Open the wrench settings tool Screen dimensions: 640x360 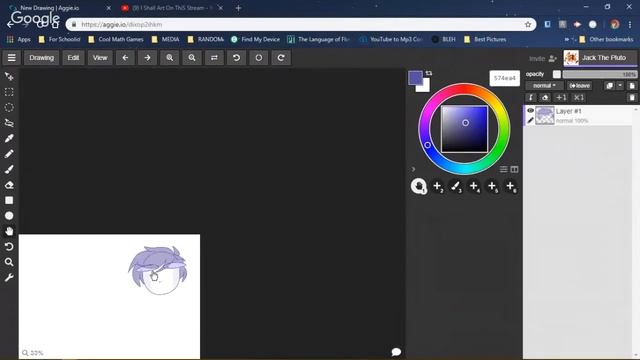tap(9, 278)
